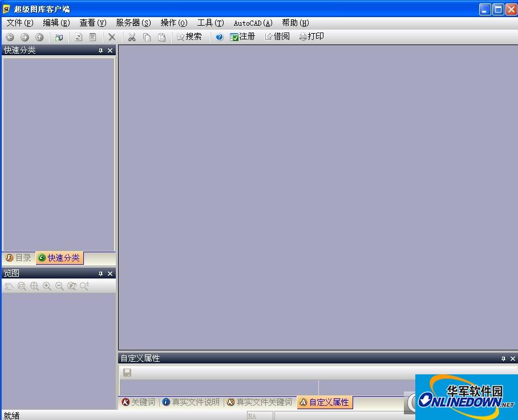
Task: Click the properties list icon in toolbar
Action: point(93,37)
